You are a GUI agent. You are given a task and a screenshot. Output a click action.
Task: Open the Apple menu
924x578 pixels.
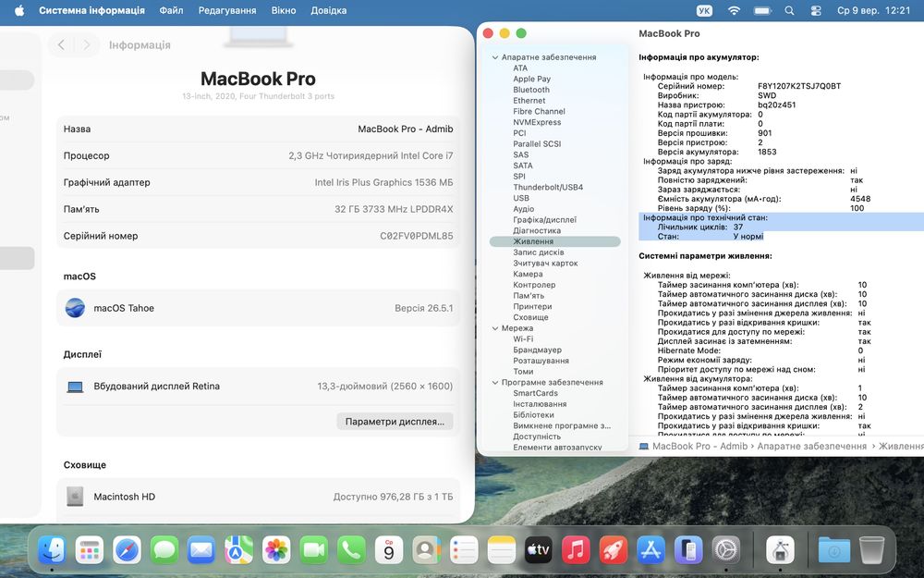(x=19, y=10)
